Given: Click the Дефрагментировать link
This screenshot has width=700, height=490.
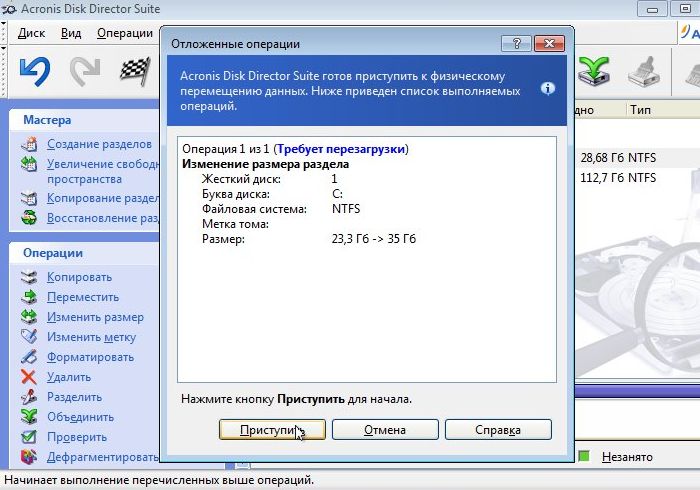Looking at the screenshot, I should [x=103, y=457].
